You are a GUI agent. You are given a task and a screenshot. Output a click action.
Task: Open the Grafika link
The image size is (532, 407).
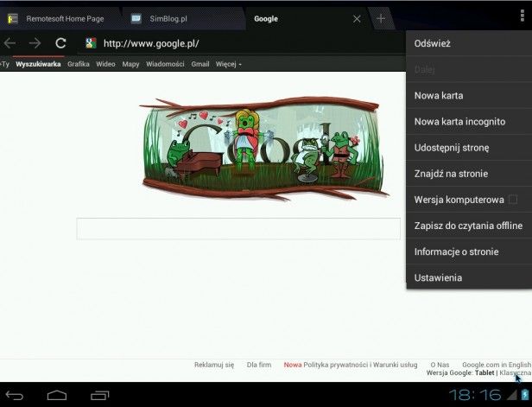[x=79, y=64]
